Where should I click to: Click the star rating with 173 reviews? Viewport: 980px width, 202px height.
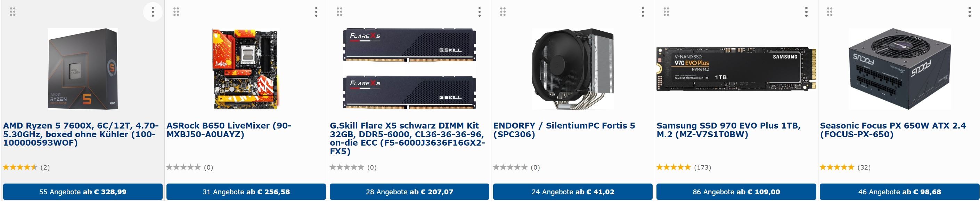point(684,167)
